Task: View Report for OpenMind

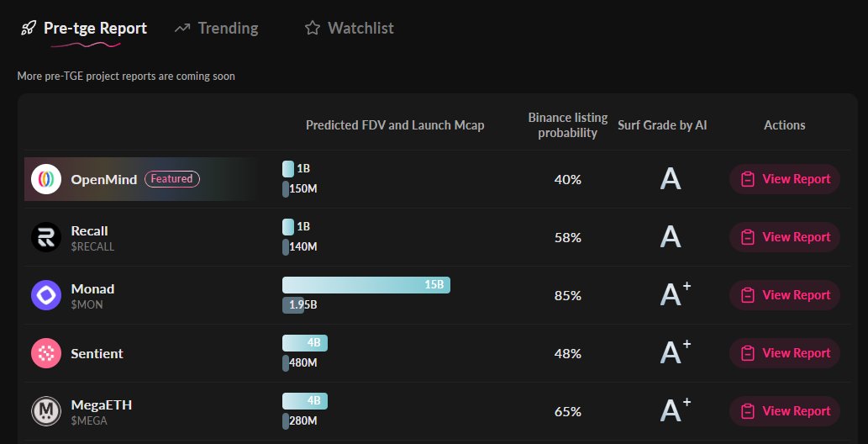Action: 785,179
